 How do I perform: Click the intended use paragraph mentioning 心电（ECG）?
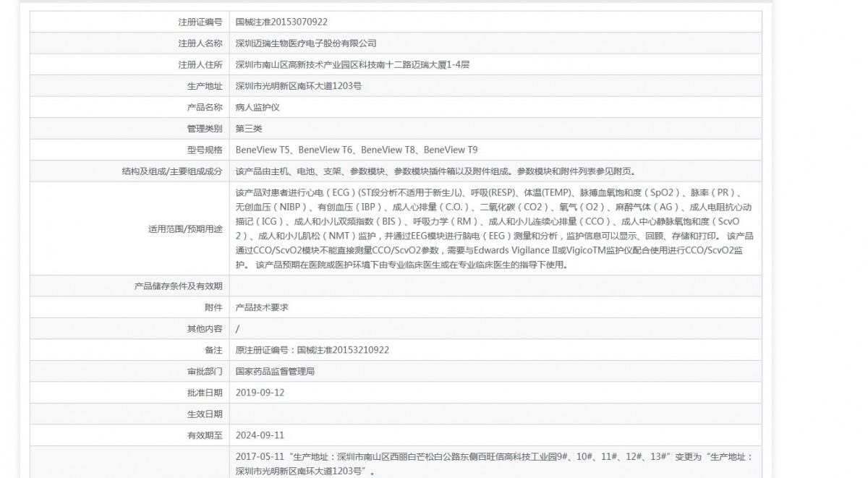pos(495,229)
